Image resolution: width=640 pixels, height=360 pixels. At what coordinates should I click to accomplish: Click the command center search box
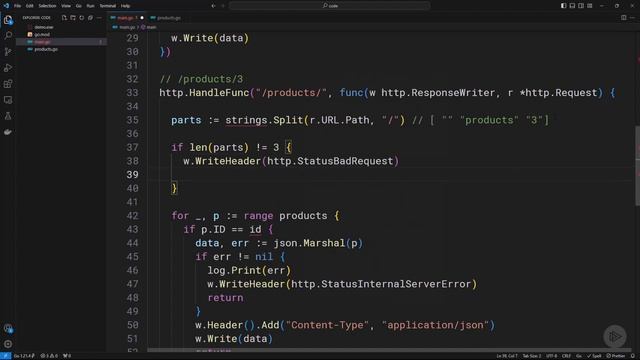(329, 6)
